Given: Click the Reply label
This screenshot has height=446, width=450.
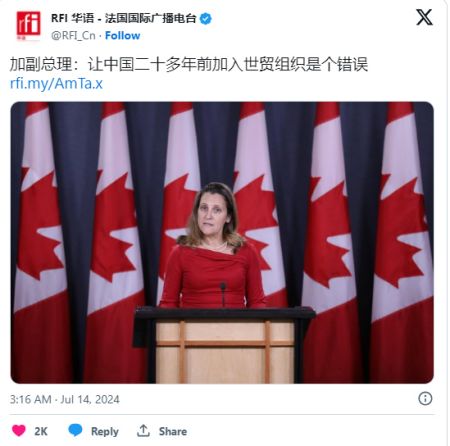Looking at the screenshot, I should (x=105, y=431).
